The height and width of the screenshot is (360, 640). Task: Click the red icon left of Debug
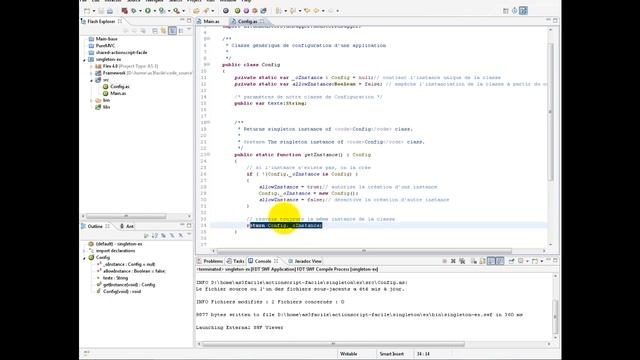[124, 11]
